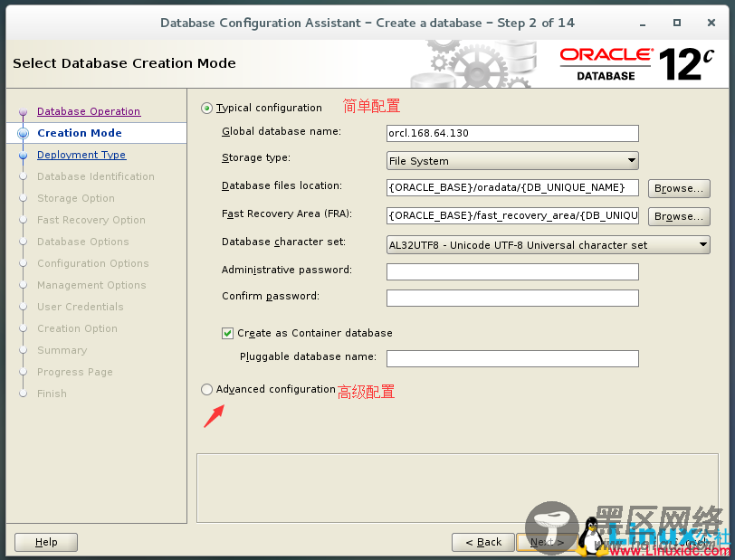Image resolution: width=735 pixels, height=560 pixels.
Task: Click the empty message area at the bottom
Action: pos(457,488)
